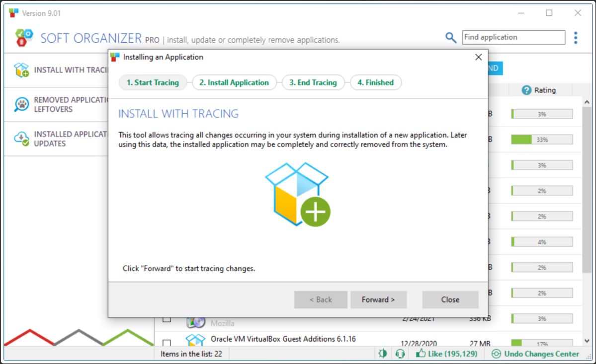The image size is (596, 364).
Task: Click the Close button in the dialog
Action: [x=450, y=299]
